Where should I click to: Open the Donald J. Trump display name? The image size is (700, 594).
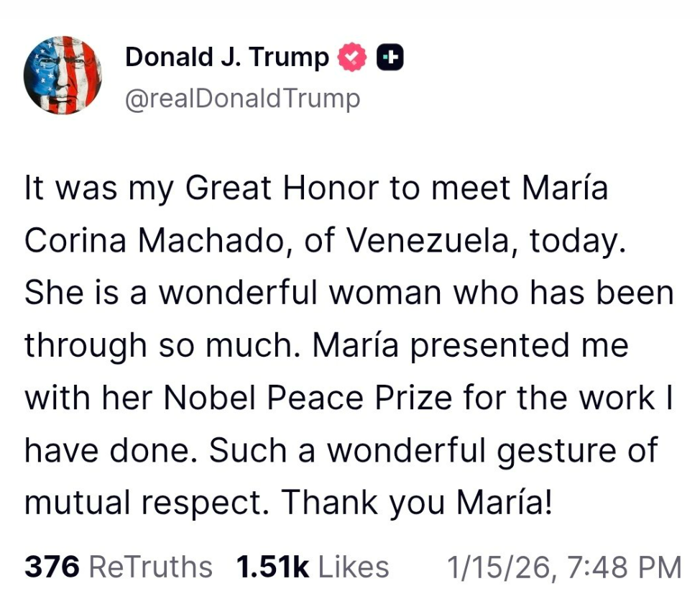(226, 58)
